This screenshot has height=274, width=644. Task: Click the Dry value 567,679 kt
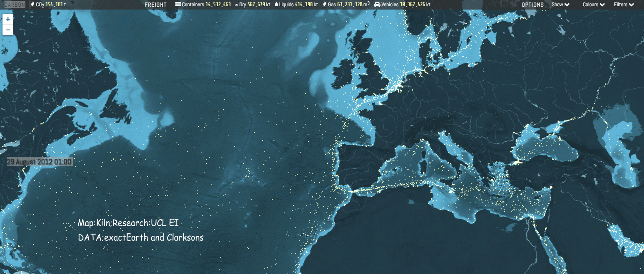click(259, 5)
